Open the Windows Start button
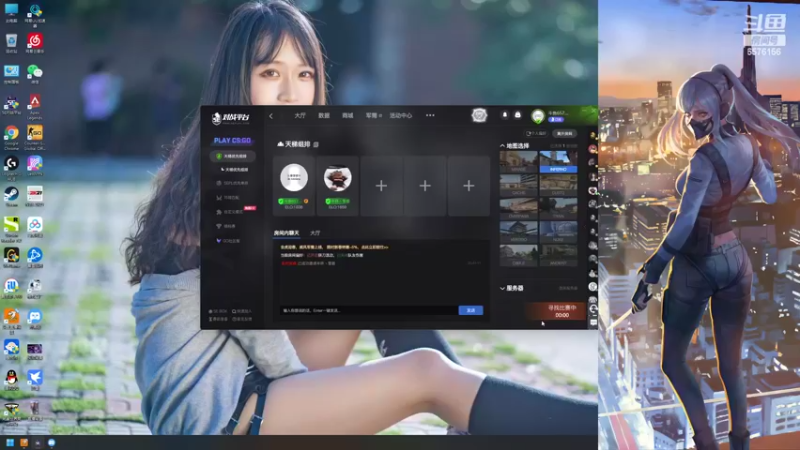 [x=10, y=443]
